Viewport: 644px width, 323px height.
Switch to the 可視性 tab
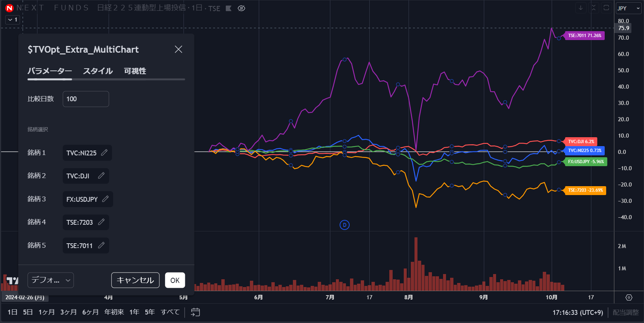(135, 71)
